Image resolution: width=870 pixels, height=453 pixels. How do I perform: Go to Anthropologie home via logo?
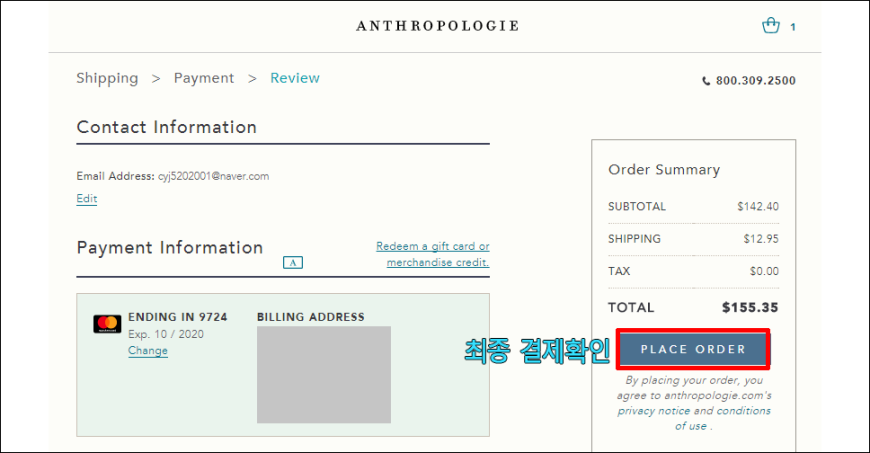(438, 26)
